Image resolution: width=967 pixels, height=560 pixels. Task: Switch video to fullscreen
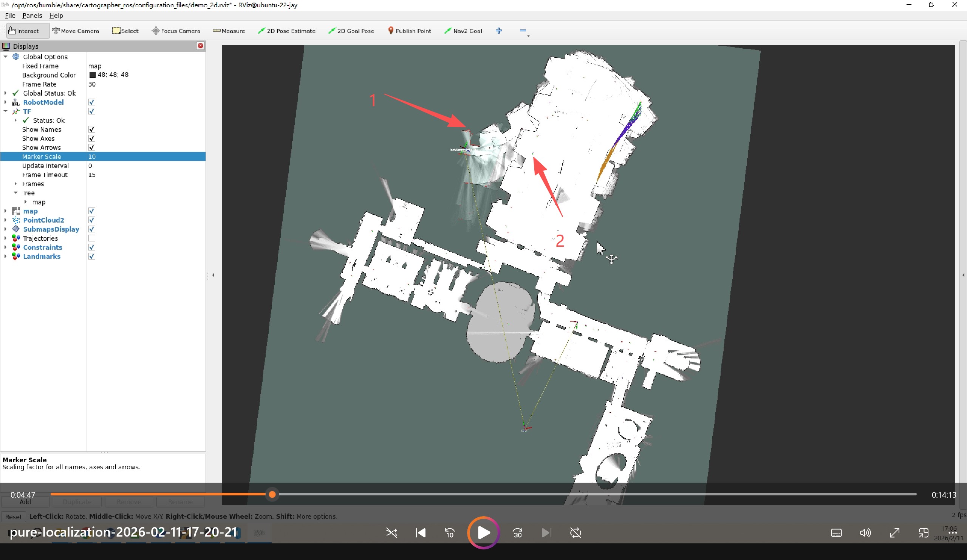[x=894, y=533]
